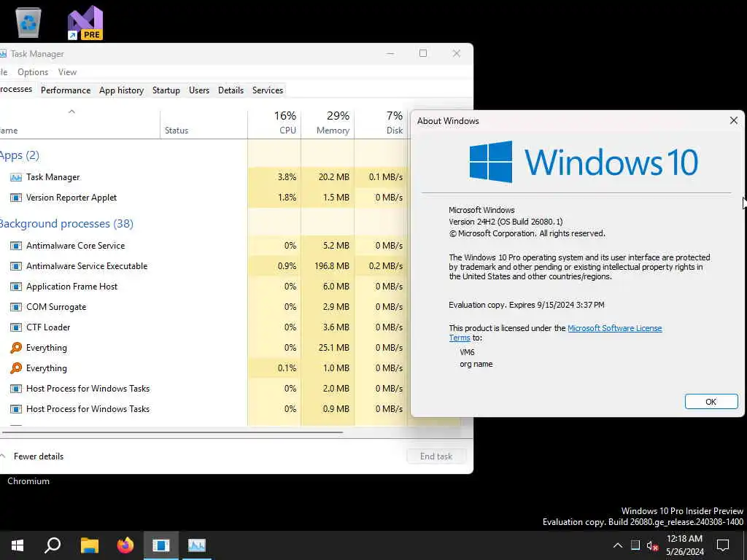Open the View menu in Task Manager
747x560 pixels.
(67, 72)
